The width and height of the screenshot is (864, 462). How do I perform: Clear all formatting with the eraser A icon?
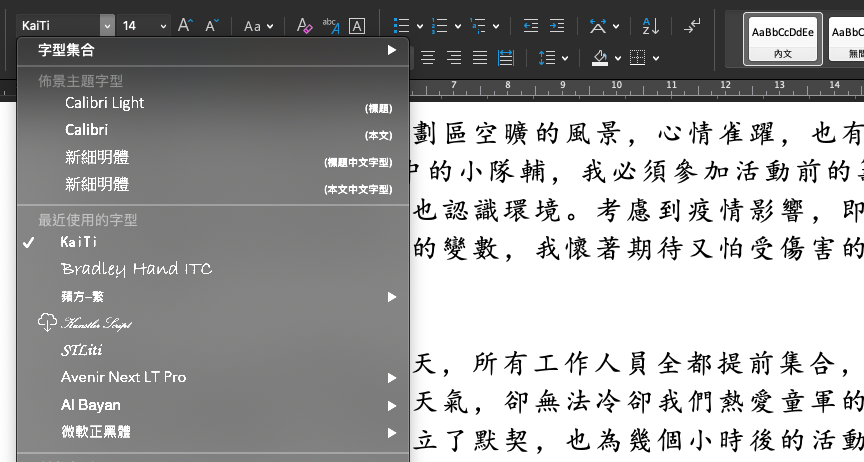click(304, 25)
